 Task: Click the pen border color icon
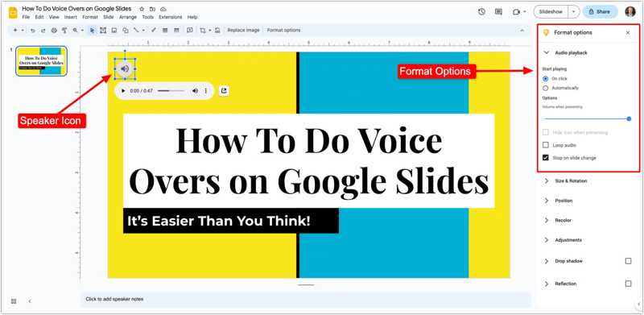pos(154,31)
